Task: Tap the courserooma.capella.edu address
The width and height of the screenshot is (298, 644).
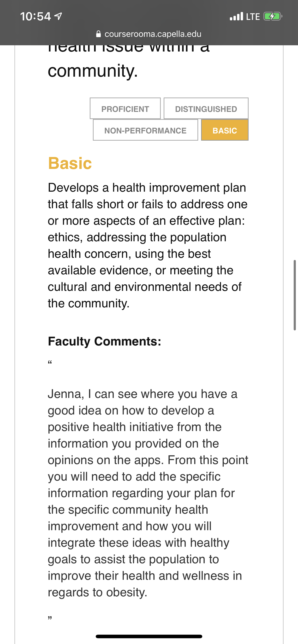Action: tap(153, 34)
